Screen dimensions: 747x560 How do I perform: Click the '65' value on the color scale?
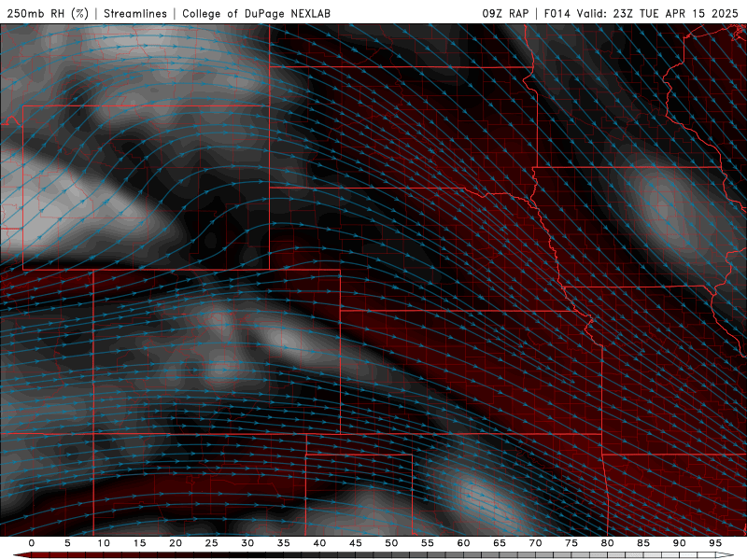[x=500, y=543]
